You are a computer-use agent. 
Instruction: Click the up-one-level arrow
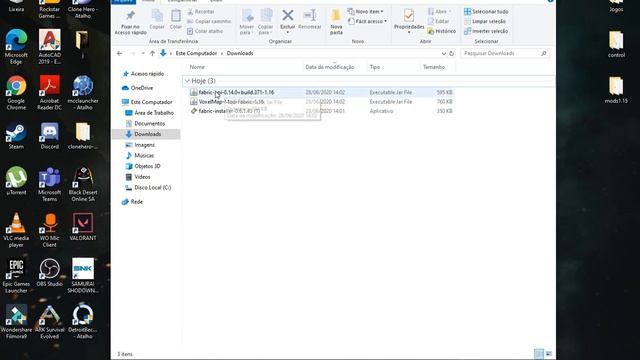(152, 53)
